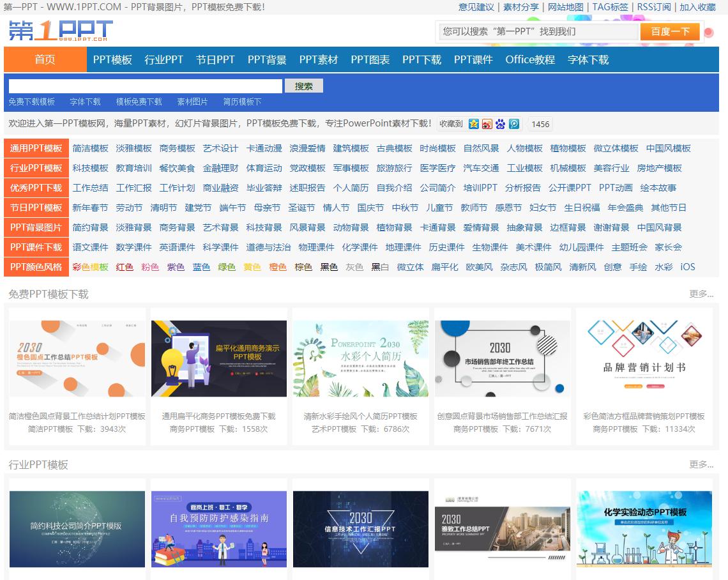Select the 红色 red color filter

(125, 267)
